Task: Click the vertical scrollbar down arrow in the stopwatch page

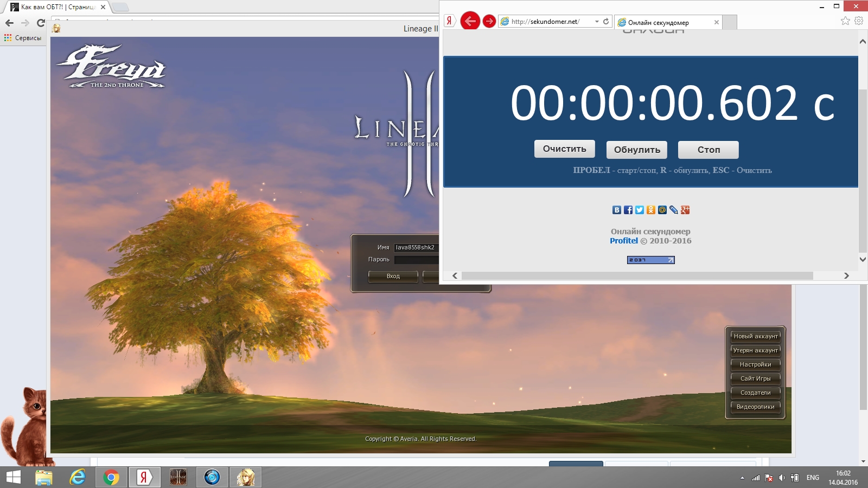Action: [x=863, y=259]
